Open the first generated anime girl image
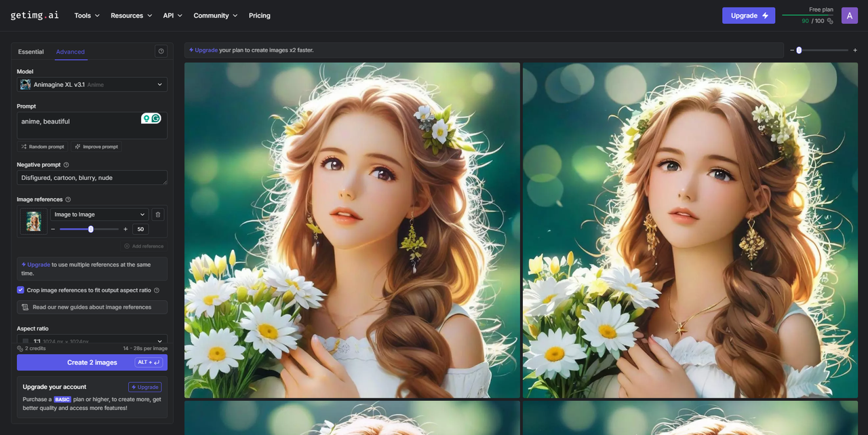 pyautogui.click(x=352, y=230)
